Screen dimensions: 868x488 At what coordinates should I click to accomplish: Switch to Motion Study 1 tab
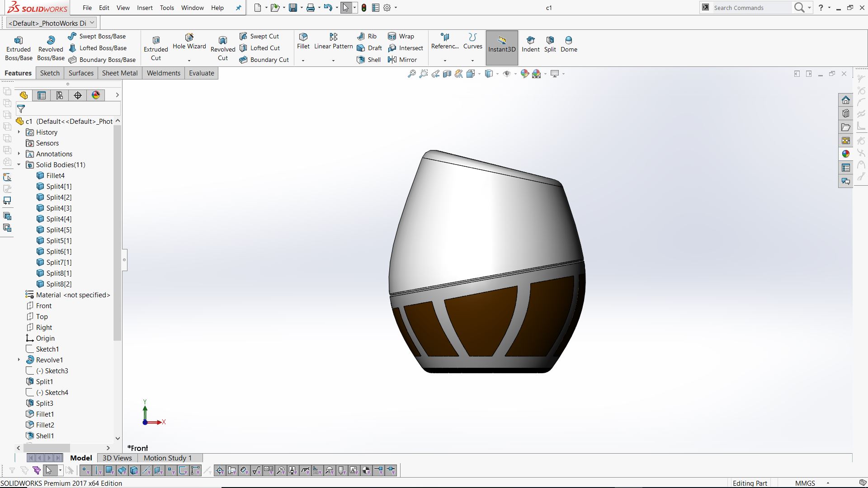tap(167, 458)
